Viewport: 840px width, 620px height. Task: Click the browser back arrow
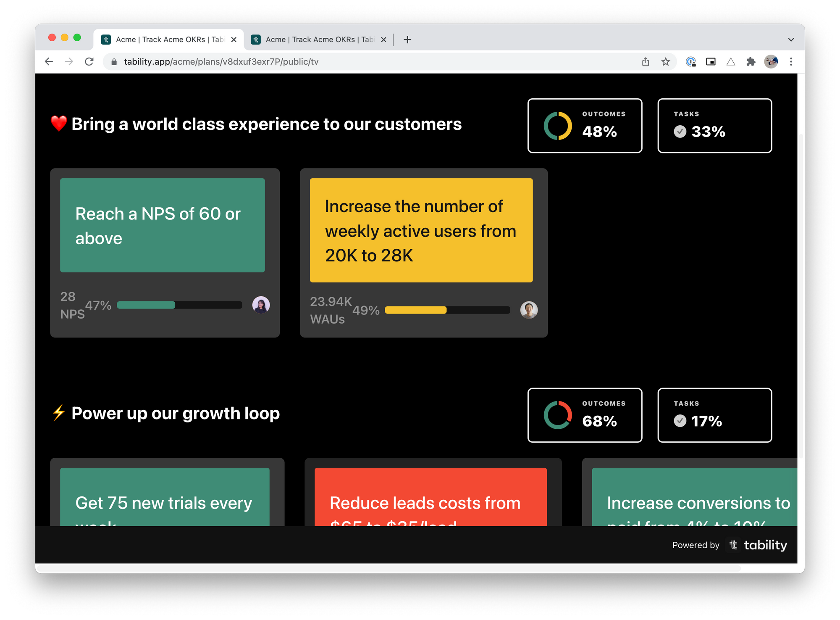tap(49, 62)
